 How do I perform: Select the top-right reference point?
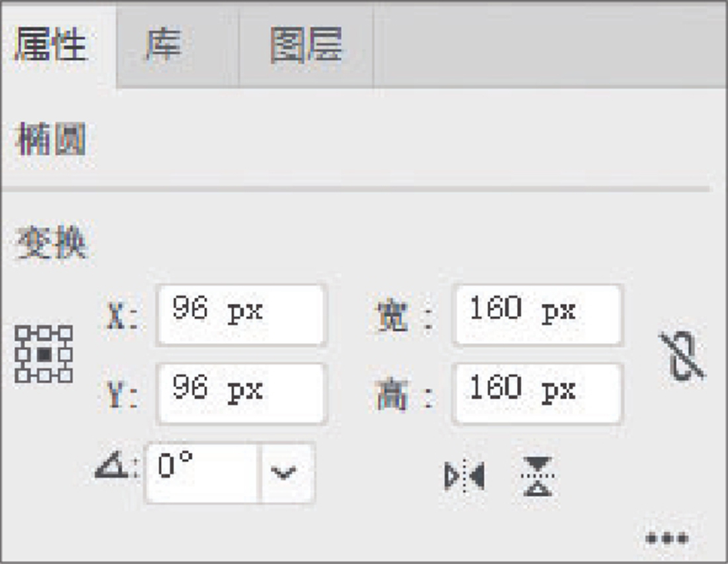(x=66, y=333)
